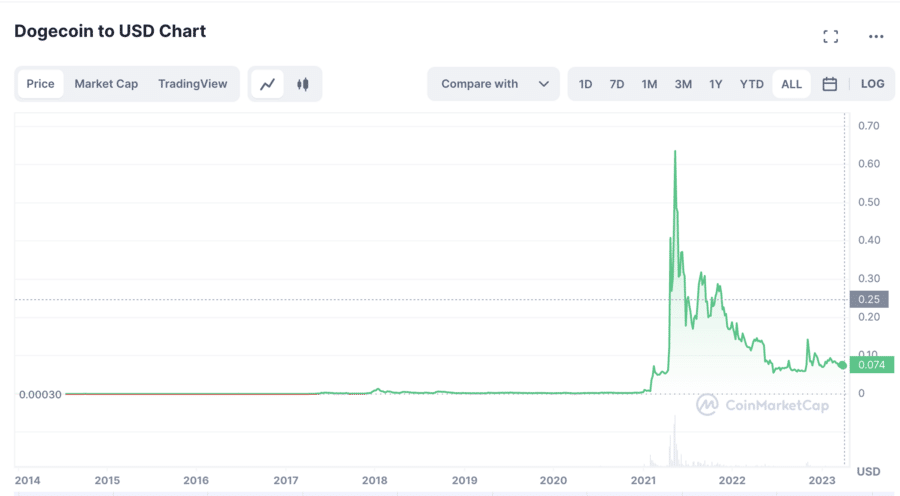
Task: Set chart range to 3M
Action: [x=683, y=84]
